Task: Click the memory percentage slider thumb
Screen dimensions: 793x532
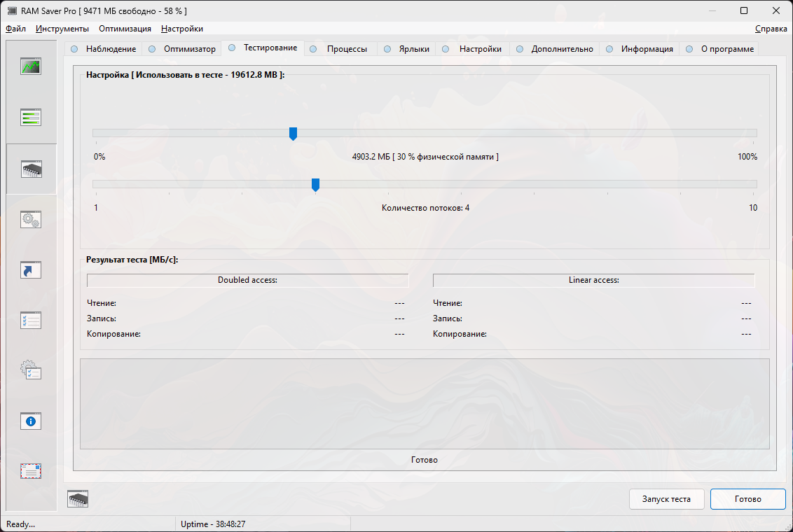Action: click(x=293, y=134)
